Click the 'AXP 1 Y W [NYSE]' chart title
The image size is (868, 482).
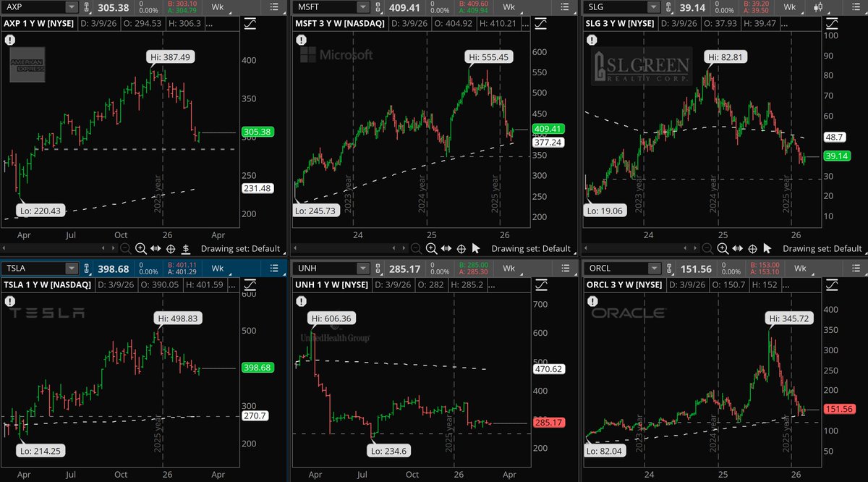coord(39,24)
